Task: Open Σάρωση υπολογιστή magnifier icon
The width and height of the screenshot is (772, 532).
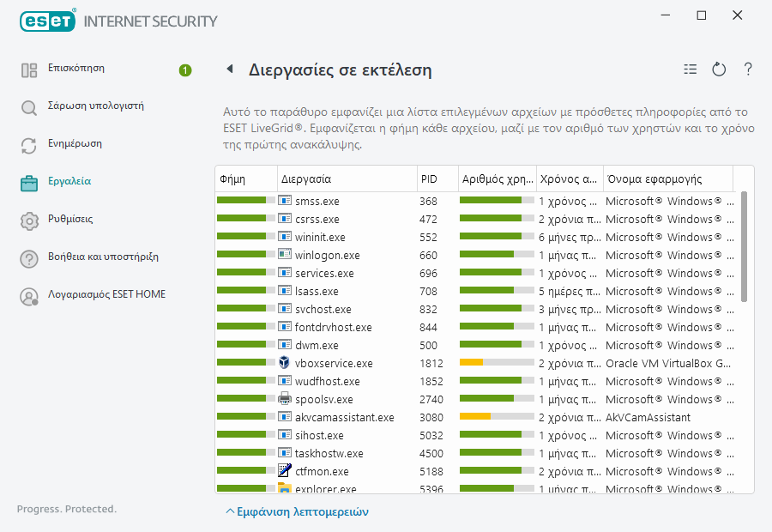Action: (29, 108)
